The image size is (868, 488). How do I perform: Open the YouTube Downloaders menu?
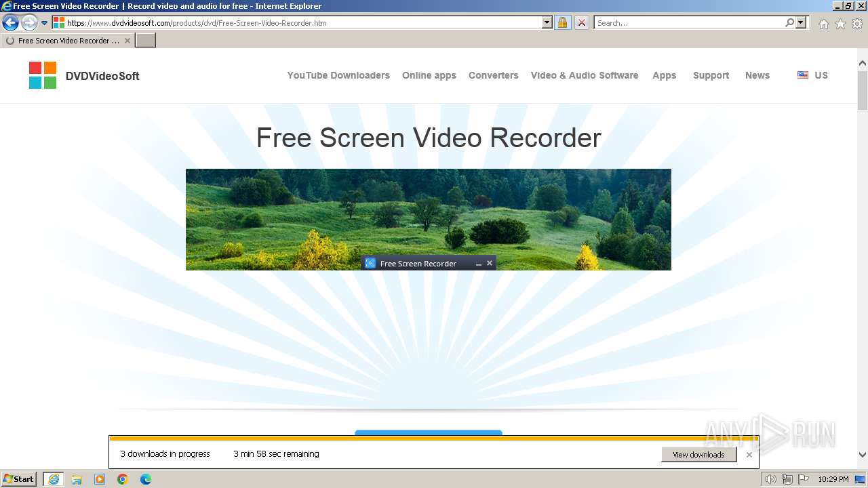[338, 75]
